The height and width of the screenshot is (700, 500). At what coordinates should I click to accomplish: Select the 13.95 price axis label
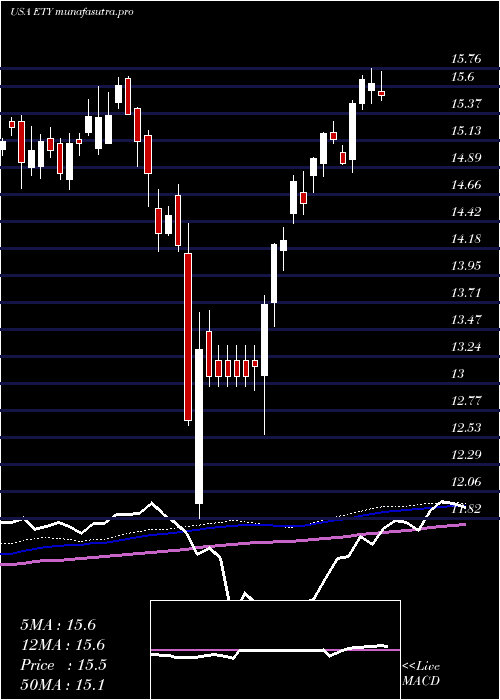(466, 266)
